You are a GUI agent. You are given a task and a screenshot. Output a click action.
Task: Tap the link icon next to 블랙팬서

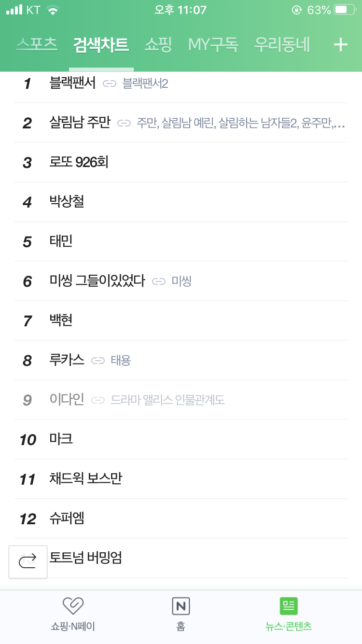(x=110, y=84)
